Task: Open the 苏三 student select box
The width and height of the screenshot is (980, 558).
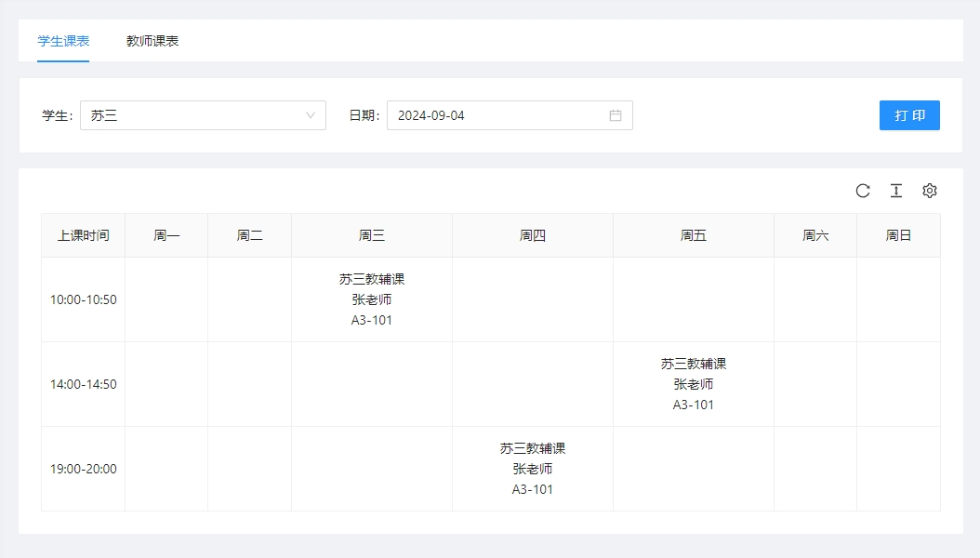Action: (195, 115)
